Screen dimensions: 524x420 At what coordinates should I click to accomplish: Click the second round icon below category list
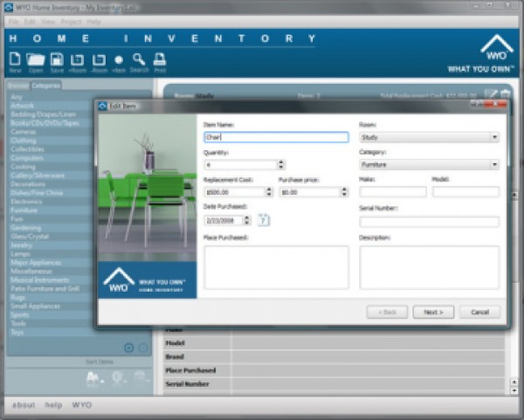[143, 348]
